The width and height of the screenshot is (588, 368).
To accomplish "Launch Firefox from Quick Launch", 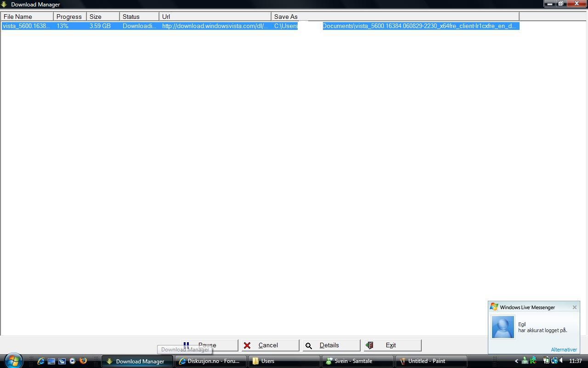I will (83, 361).
